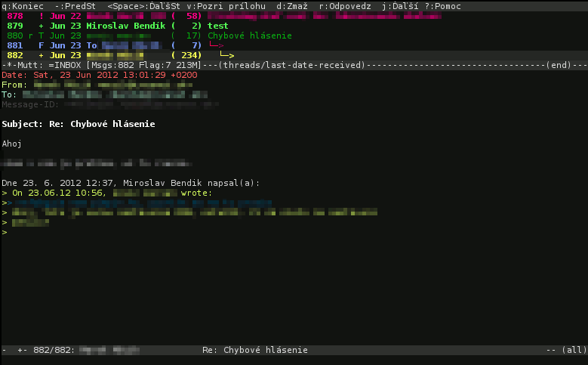Select message 880 Chybové hlásenie
Viewport: 588px width, 365px height.
tap(294, 36)
